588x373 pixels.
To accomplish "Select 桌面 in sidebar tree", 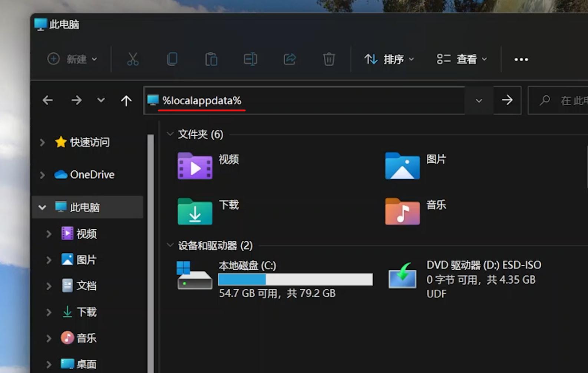I will [x=79, y=364].
